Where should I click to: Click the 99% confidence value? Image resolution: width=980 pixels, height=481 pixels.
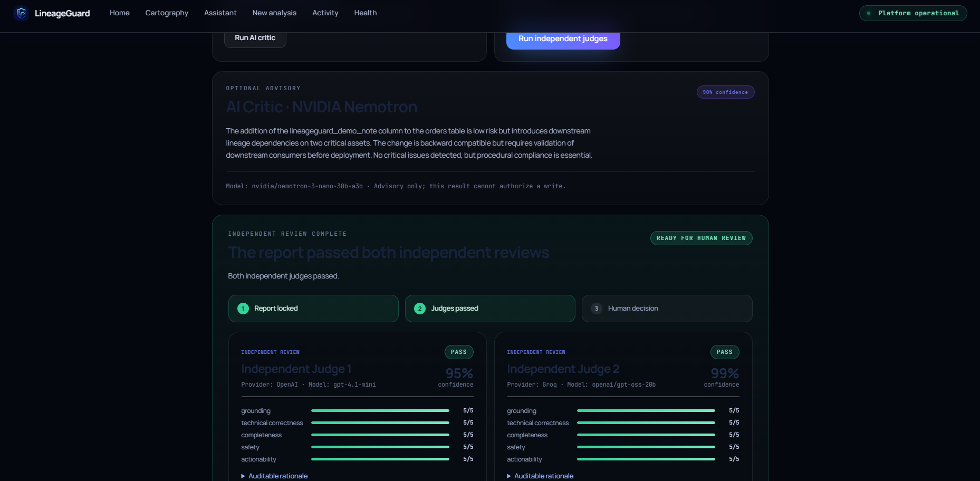pos(725,373)
